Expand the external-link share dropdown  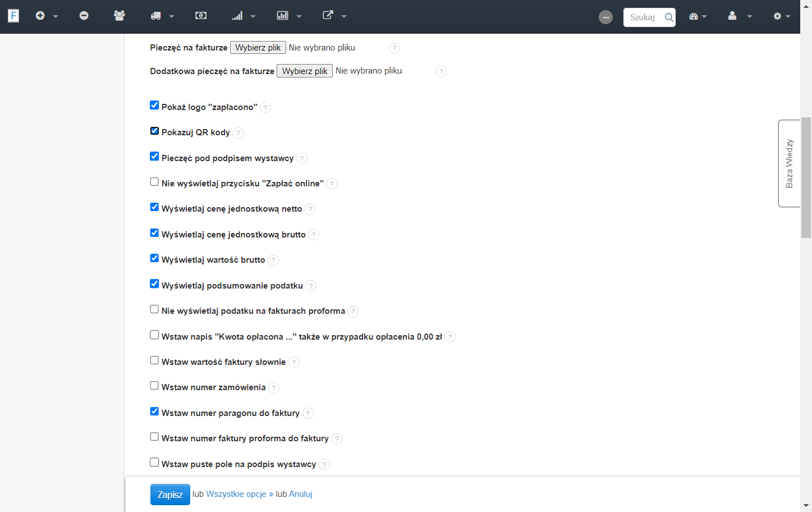click(x=334, y=16)
